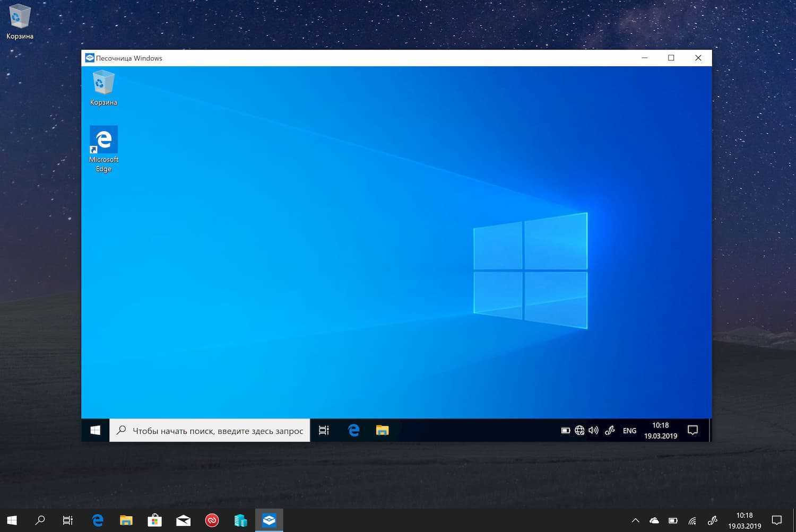Screen dimensions: 796x532
Task: Open search on the host taskbar
Action: [40, 520]
